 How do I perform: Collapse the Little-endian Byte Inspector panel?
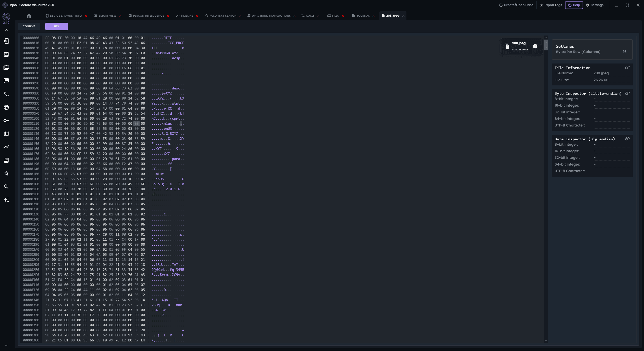tap(627, 93)
